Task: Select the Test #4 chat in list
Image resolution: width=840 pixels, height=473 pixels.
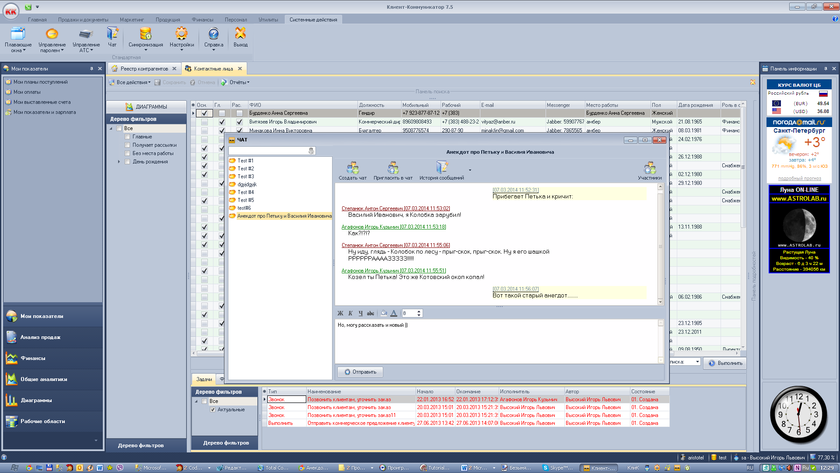Action: pos(245,192)
